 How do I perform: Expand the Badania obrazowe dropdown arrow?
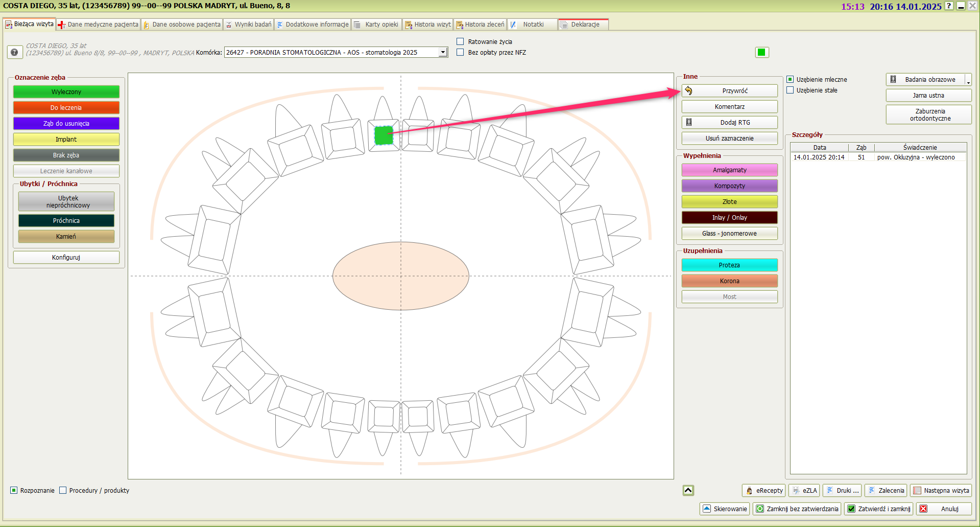(x=968, y=80)
